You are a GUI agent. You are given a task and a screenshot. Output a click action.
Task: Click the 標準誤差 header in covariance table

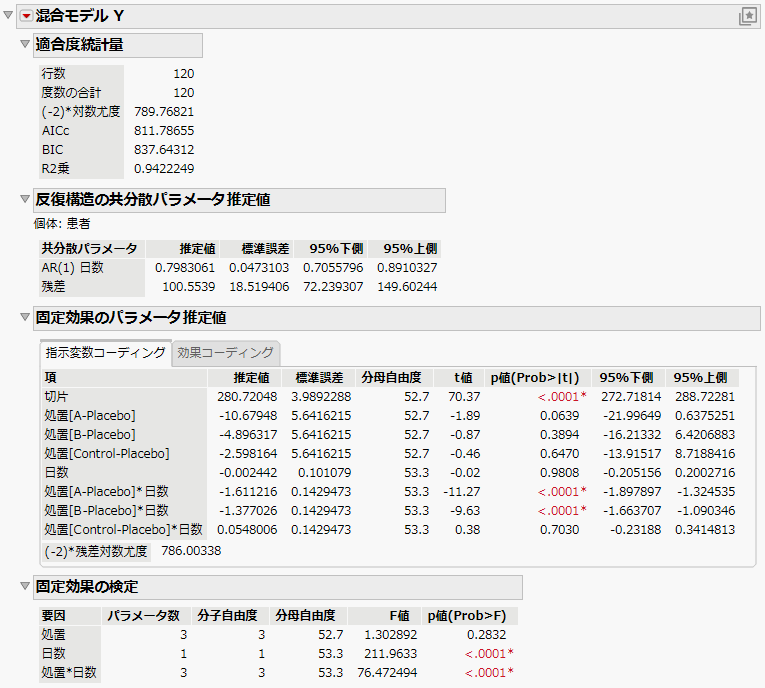coord(257,249)
